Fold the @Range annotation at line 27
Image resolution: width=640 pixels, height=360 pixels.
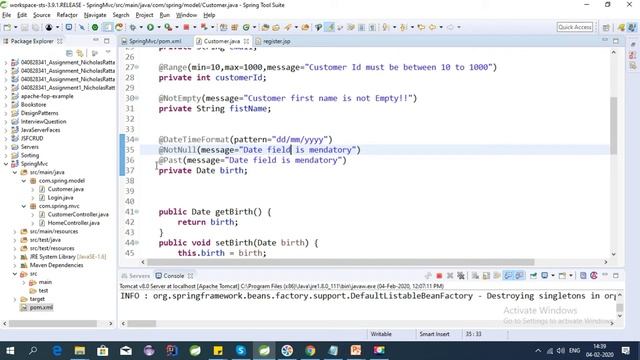(x=137, y=67)
